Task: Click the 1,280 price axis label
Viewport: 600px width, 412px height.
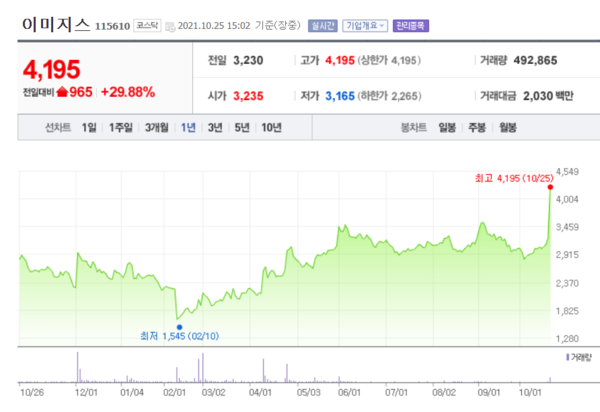Action: point(567,339)
